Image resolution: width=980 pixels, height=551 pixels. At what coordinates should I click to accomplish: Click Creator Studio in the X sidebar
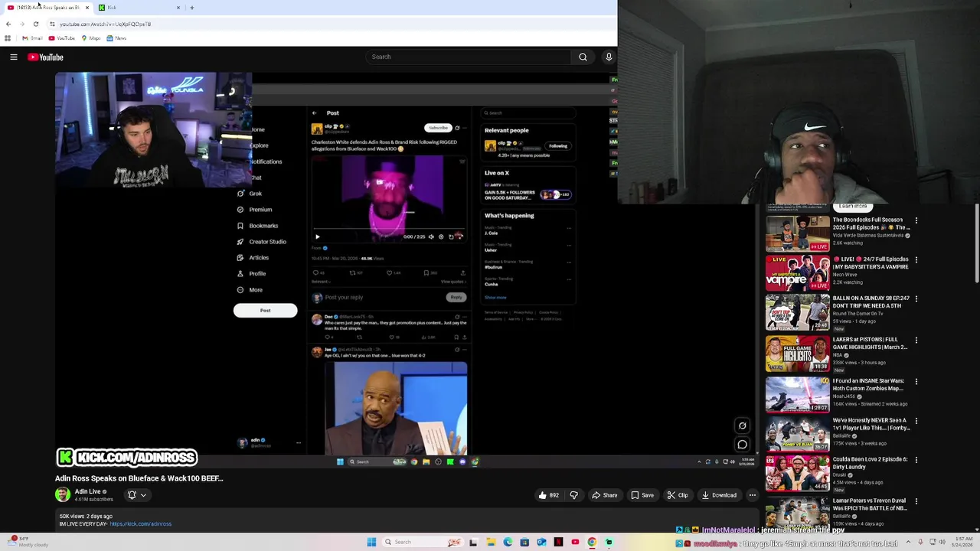point(261,242)
